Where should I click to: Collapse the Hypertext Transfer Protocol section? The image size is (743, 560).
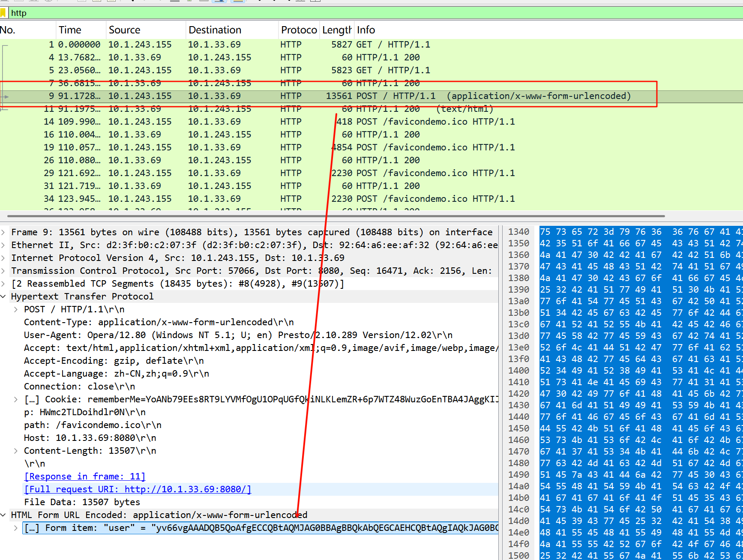pos(3,296)
